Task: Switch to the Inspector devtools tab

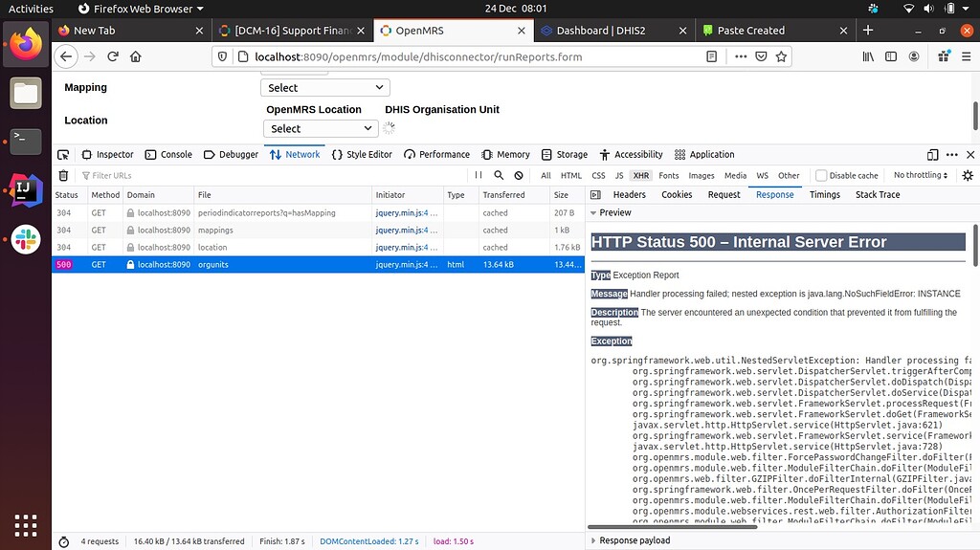Action: pyautogui.click(x=107, y=154)
